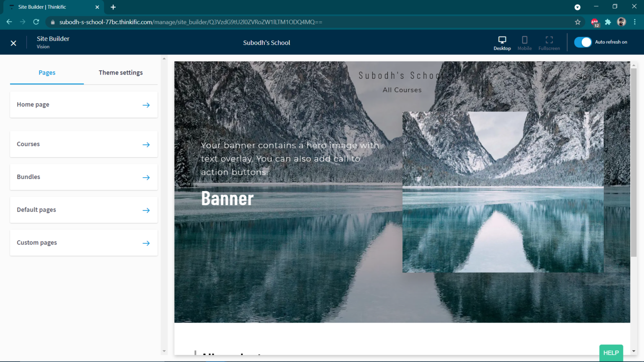Screen dimensions: 644x362
Task: Reload the page in browser
Action: 36,22
